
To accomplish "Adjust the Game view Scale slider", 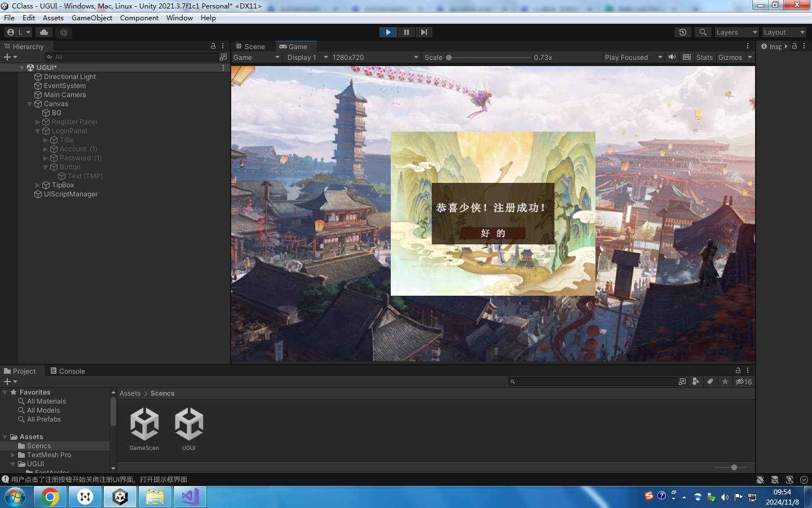I will 488,57.
